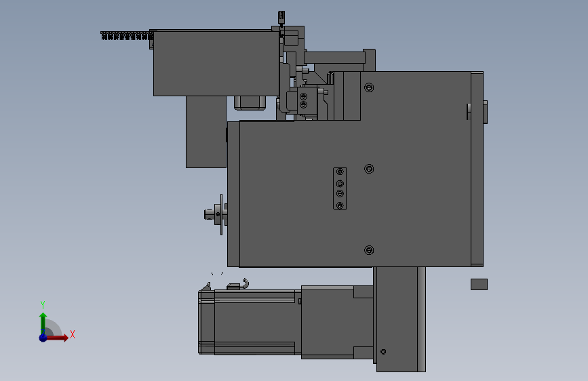Screen dimensions: 588x381
Task: Select the top screw on the large housing face
Action: [369, 87]
